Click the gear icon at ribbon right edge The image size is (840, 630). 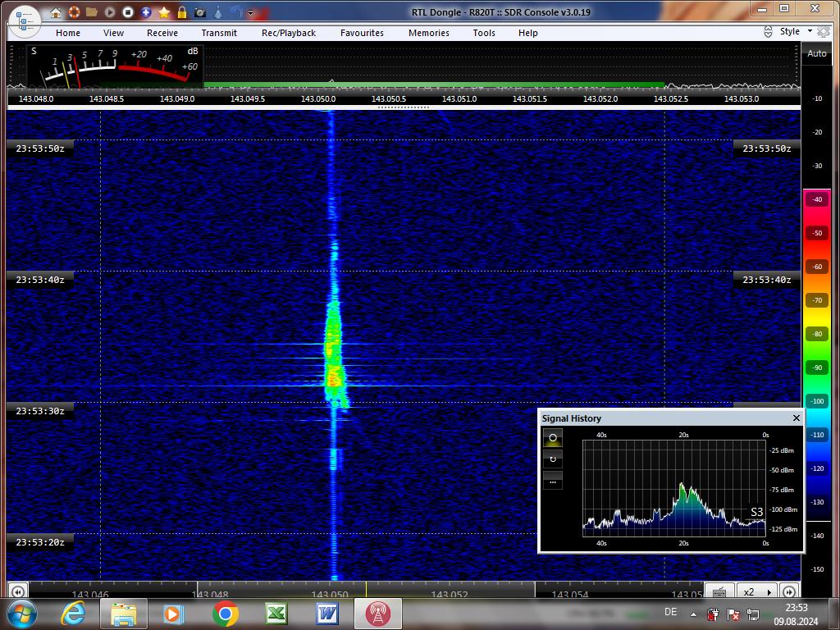pyautogui.click(x=824, y=32)
